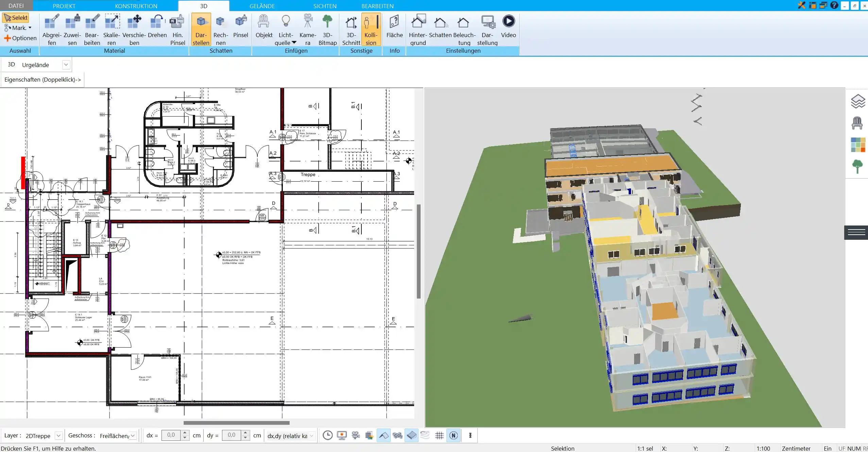Click the Optionen button in toolbar
This screenshot has height=452, width=868.
20,38
